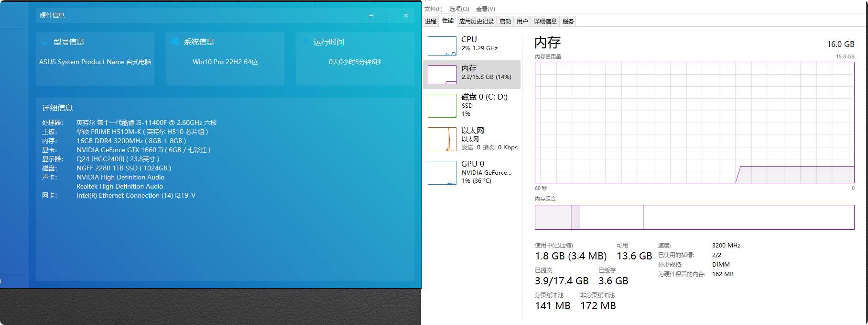The width and height of the screenshot is (868, 325).
Task: Click the 处理器 i5-11400F detail line
Action: pyautogui.click(x=130, y=123)
